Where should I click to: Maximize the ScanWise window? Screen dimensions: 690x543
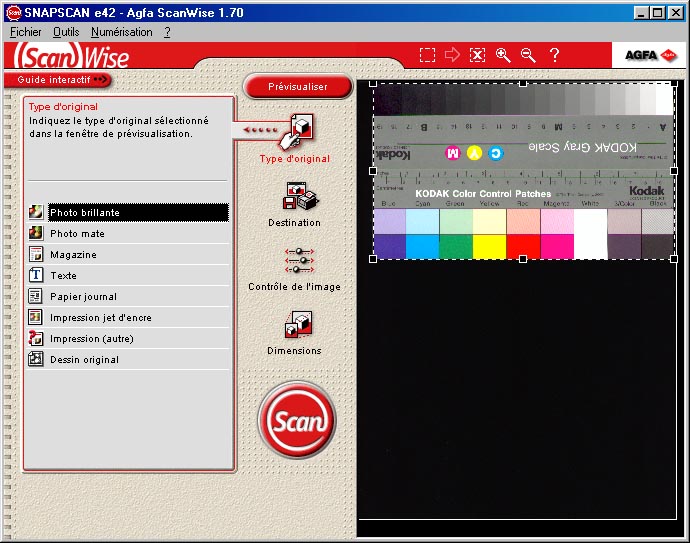pyautogui.click(x=657, y=13)
